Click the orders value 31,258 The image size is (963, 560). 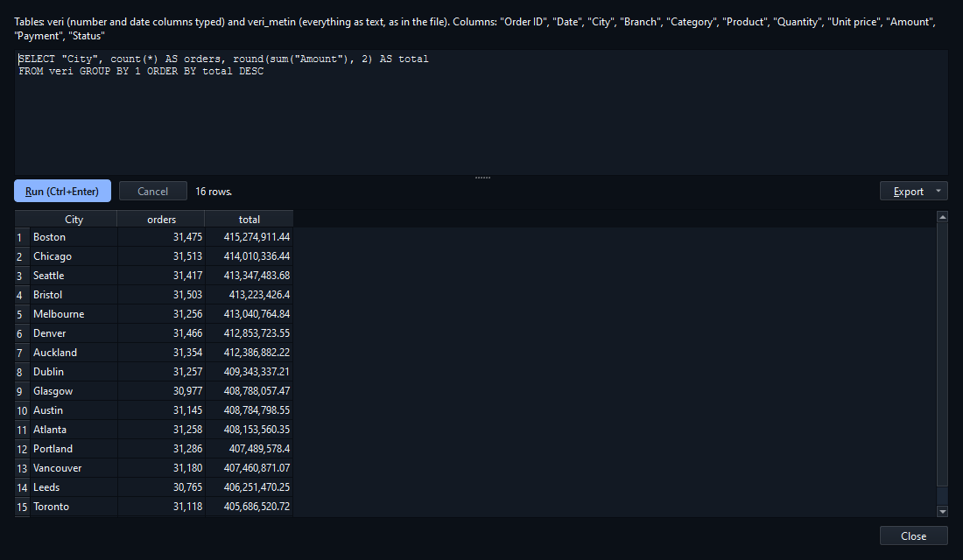162,430
